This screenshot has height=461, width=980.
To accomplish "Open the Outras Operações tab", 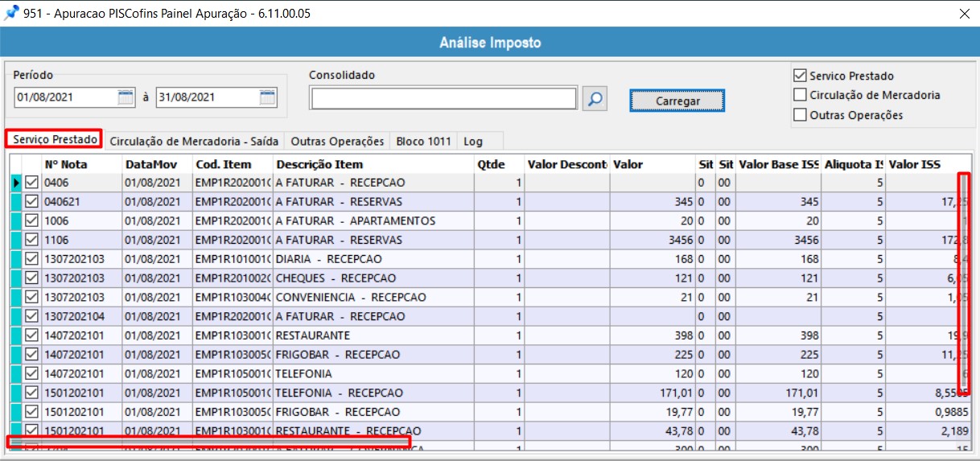I will (337, 141).
